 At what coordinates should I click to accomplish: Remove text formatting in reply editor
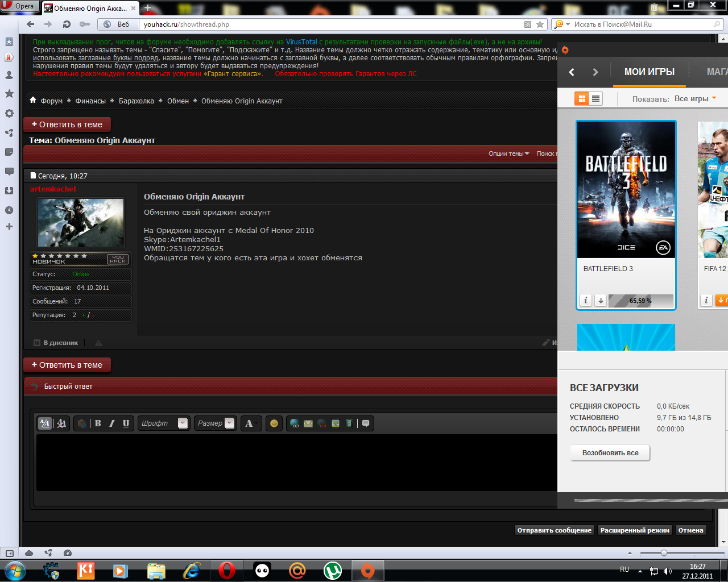tap(61, 423)
